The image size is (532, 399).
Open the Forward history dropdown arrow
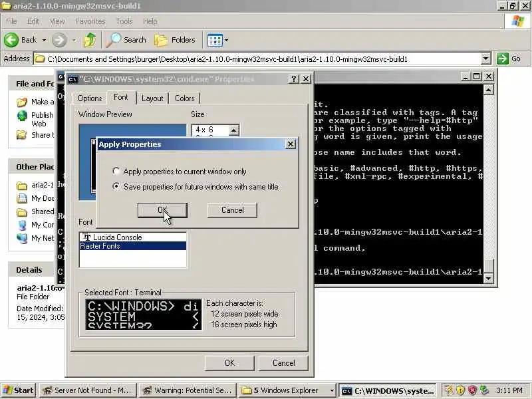[x=74, y=40]
